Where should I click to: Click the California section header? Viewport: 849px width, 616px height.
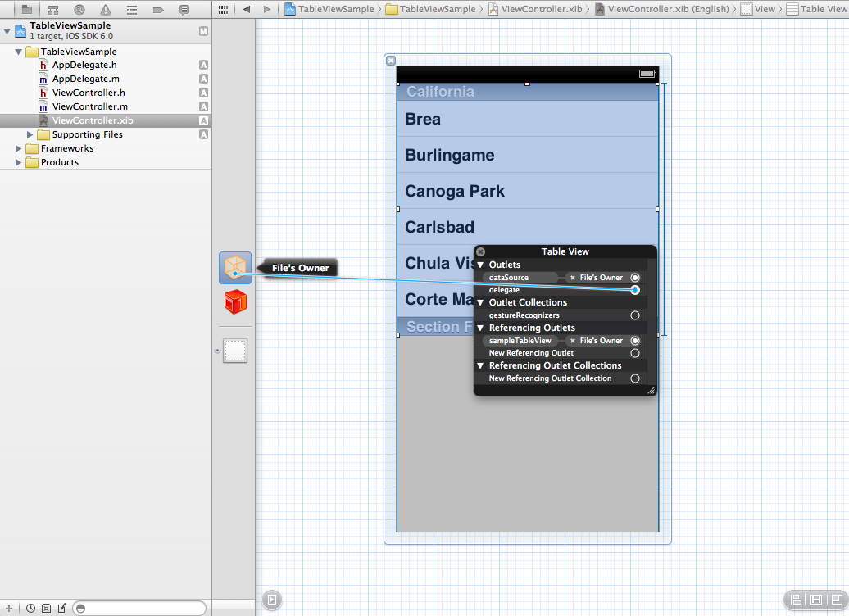(528, 92)
